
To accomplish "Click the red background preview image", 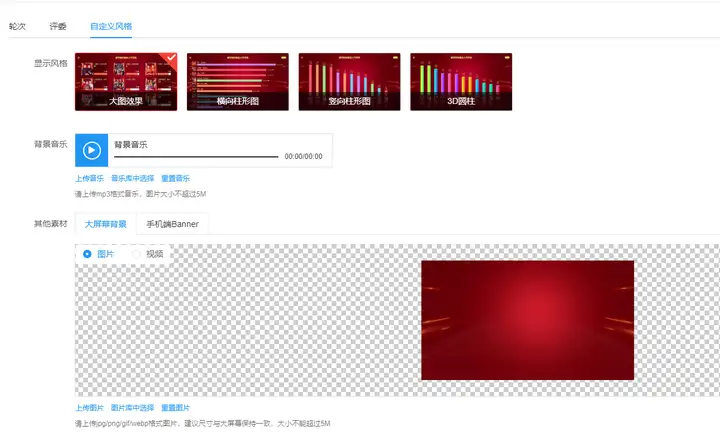I will tap(528, 320).
